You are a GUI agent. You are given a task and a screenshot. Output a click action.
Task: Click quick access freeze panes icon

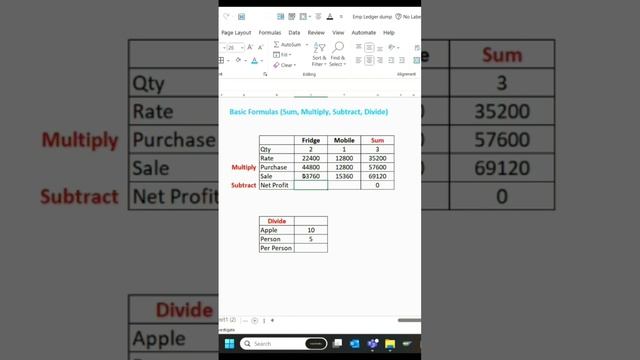coord(280,16)
